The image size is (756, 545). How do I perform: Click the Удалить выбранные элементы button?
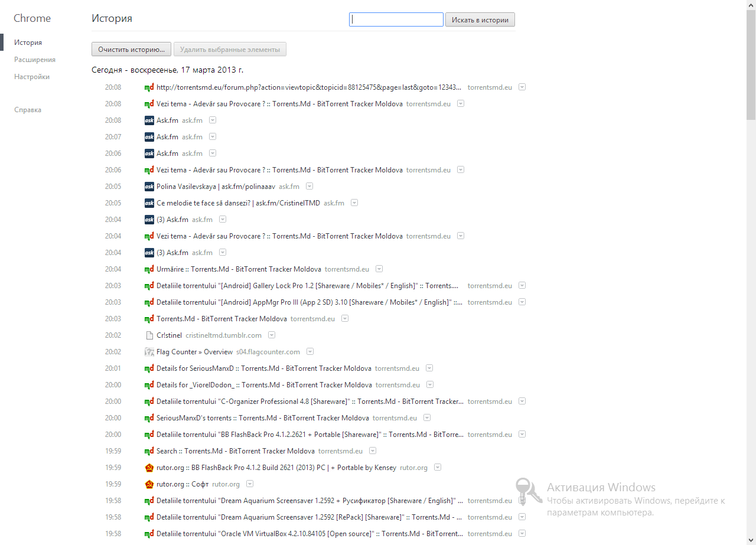[x=230, y=50]
